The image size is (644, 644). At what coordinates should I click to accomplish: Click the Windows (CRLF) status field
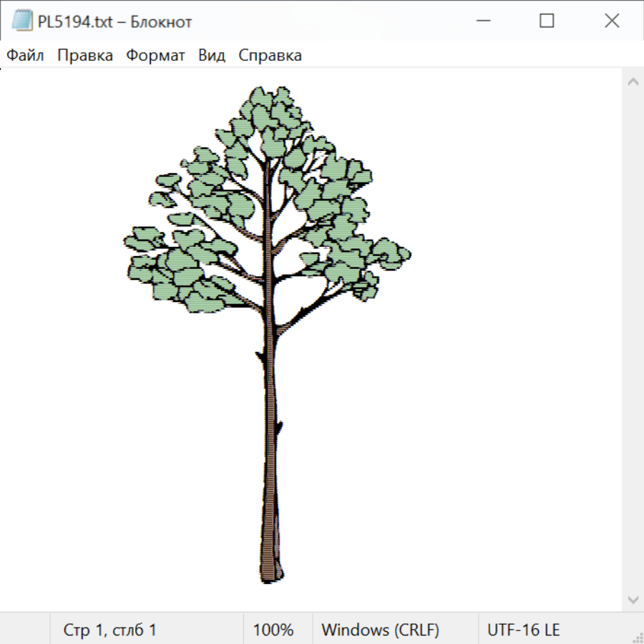click(x=380, y=630)
